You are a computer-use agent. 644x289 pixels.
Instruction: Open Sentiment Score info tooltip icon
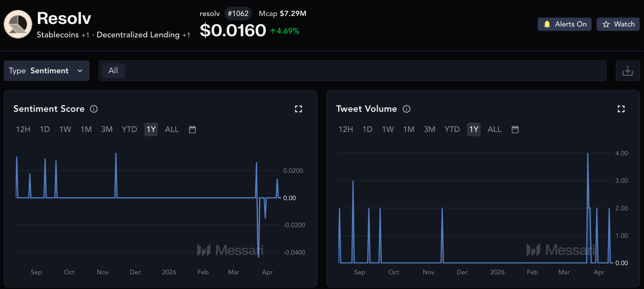(x=94, y=109)
